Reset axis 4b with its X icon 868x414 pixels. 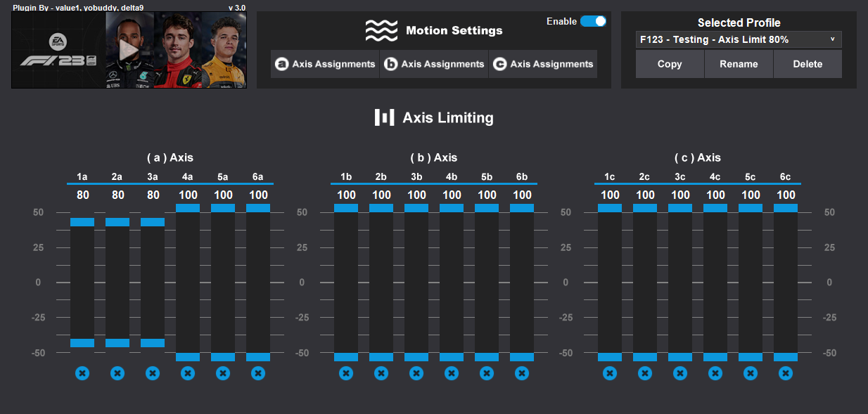(452, 373)
